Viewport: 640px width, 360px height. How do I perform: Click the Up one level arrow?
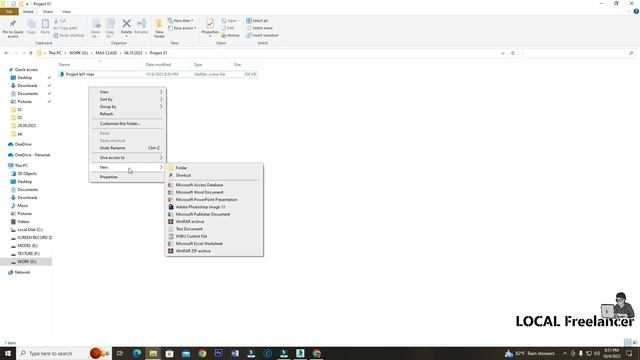click(31, 53)
